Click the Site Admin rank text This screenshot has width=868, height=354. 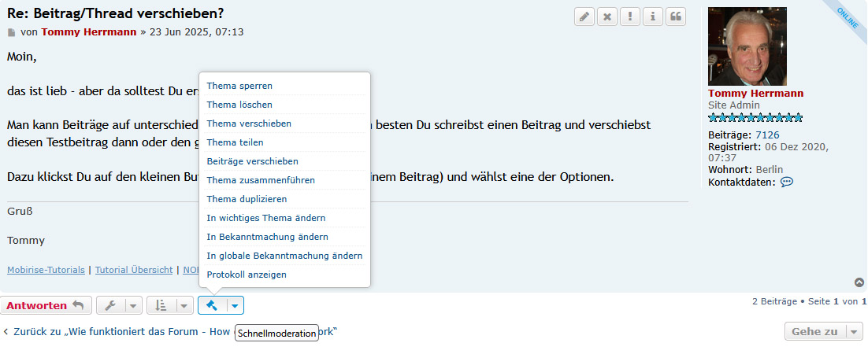[734, 105]
